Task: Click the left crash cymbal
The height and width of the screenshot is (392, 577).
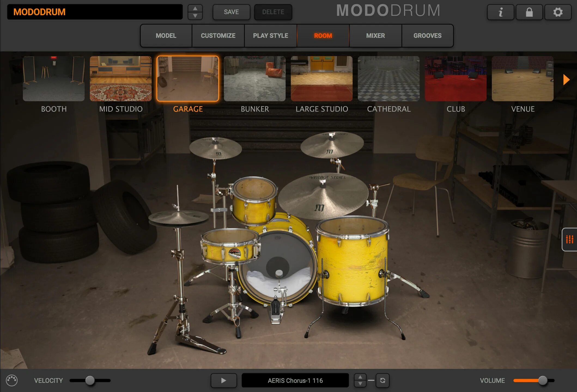Action: pyautogui.click(x=215, y=148)
